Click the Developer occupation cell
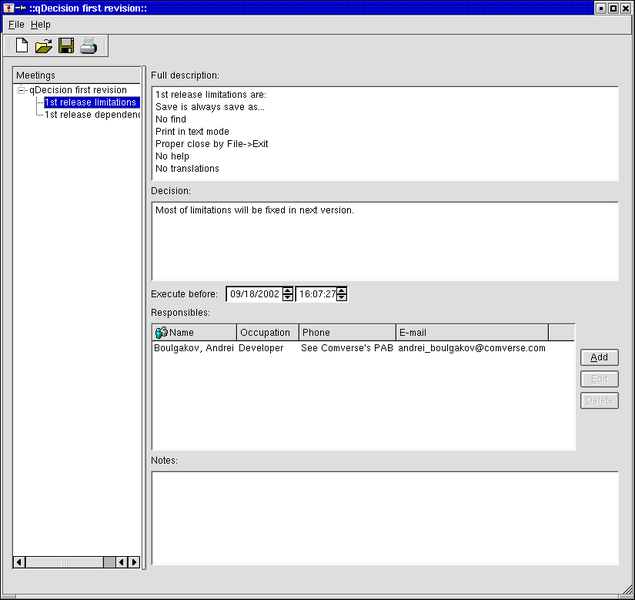635x600 pixels. click(x=261, y=348)
